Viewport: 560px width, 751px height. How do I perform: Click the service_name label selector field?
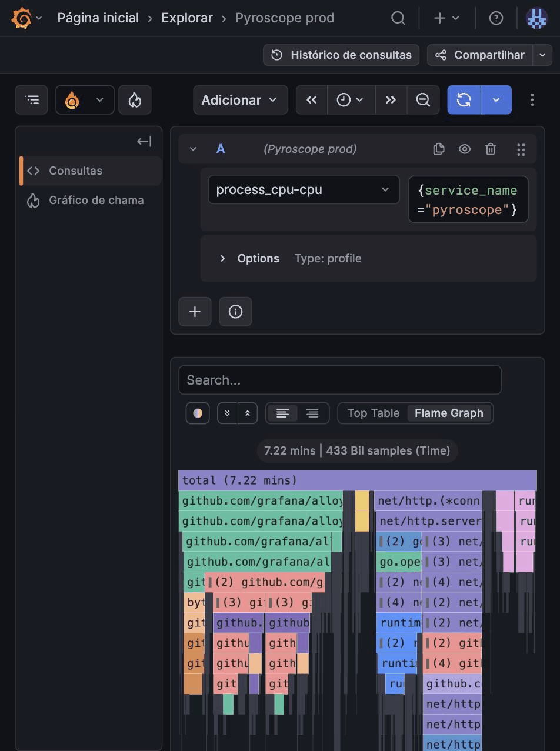(x=468, y=200)
